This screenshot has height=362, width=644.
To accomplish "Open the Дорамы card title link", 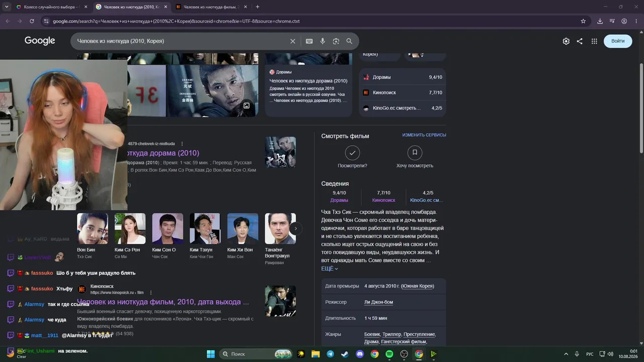I will (308, 81).
